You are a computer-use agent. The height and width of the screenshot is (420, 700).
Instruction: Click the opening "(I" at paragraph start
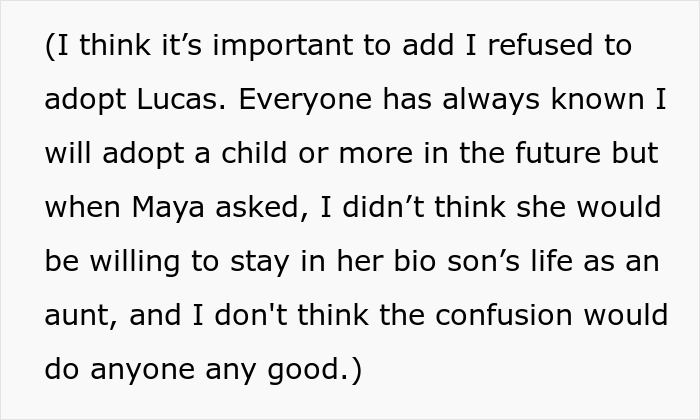coord(56,47)
